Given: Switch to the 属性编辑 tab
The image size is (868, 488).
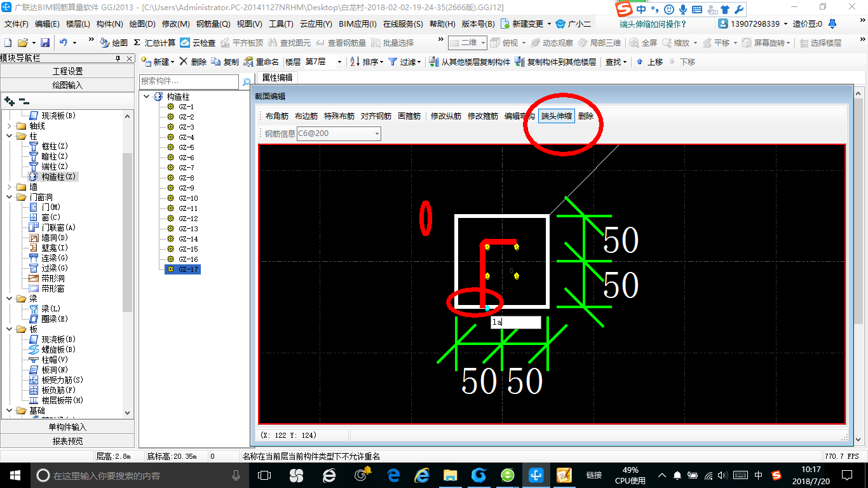Looking at the screenshot, I should [277, 78].
